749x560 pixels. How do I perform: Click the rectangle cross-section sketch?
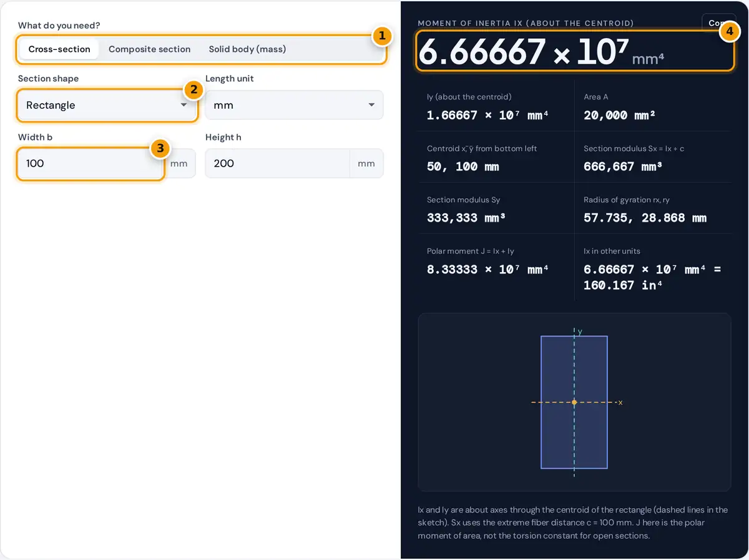point(574,402)
